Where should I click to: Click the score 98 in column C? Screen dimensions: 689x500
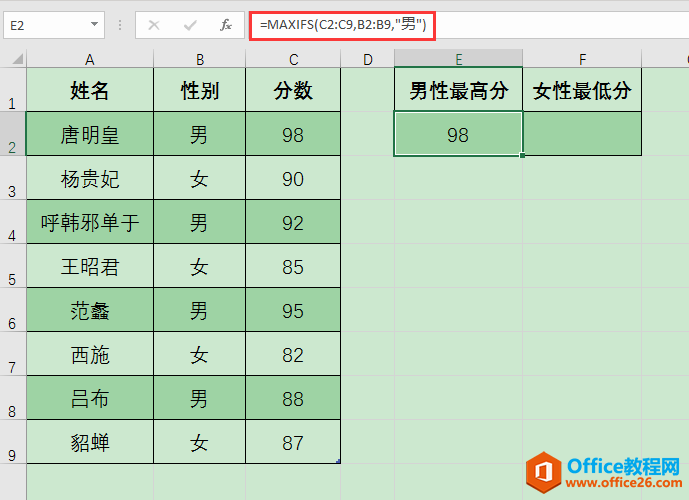[x=293, y=134]
